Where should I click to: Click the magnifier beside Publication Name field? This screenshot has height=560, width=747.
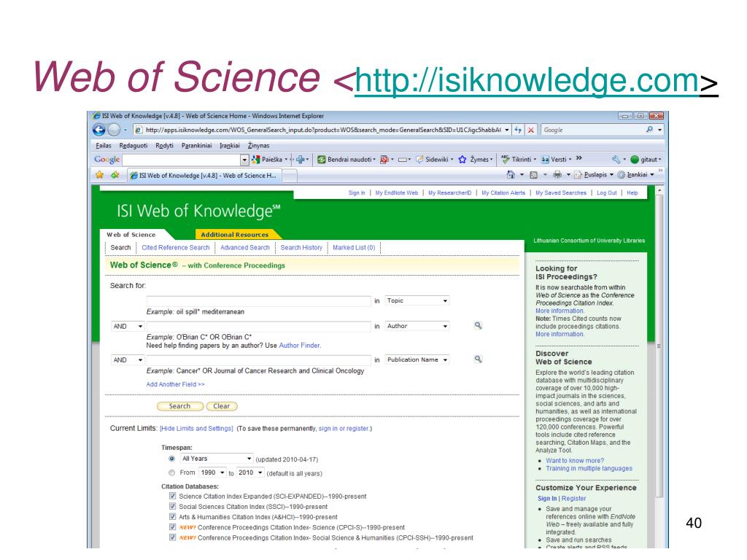pyautogui.click(x=478, y=359)
